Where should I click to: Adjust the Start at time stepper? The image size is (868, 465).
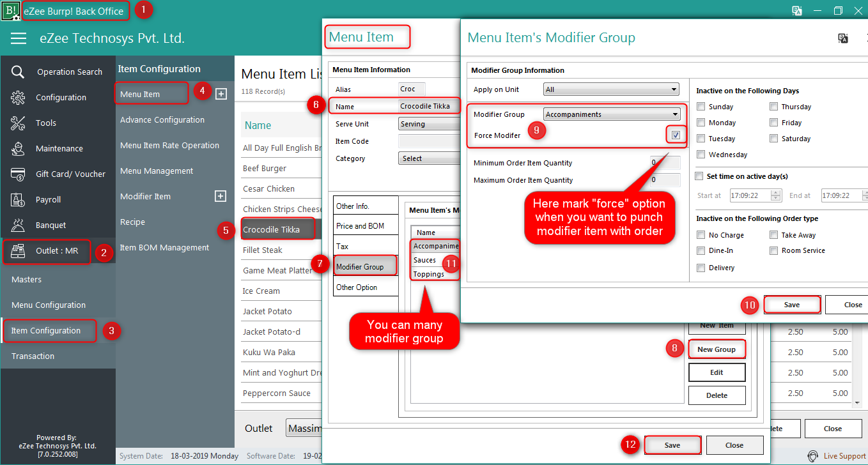(x=776, y=195)
